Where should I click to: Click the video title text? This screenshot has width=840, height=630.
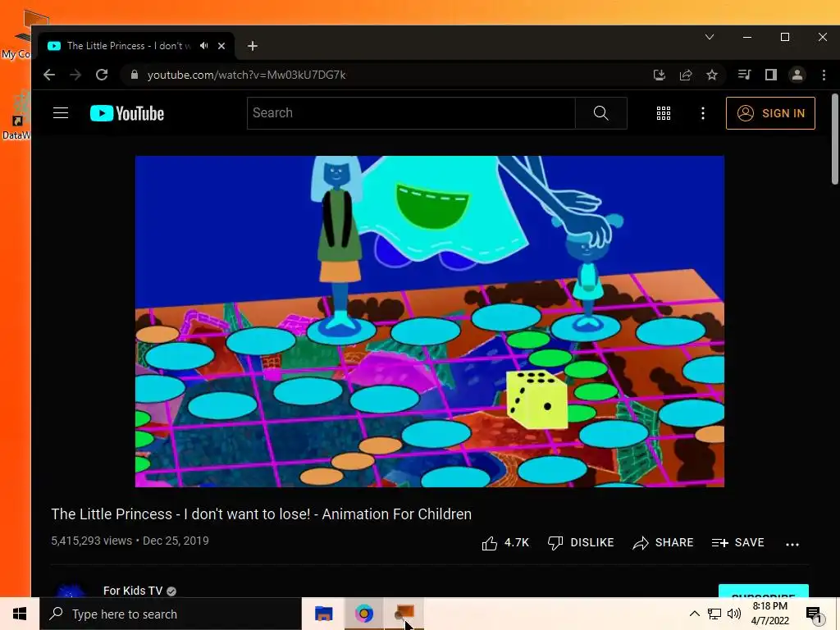(262, 514)
